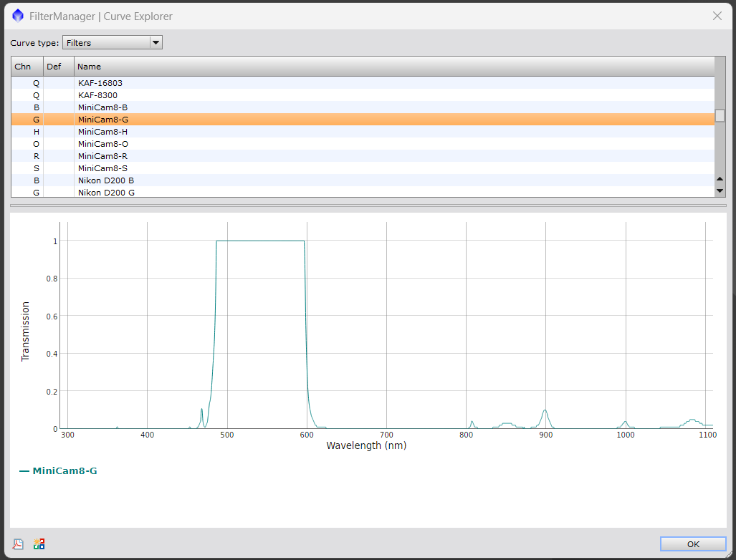
Task: Select the KAF-16803 row
Action: click(363, 83)
